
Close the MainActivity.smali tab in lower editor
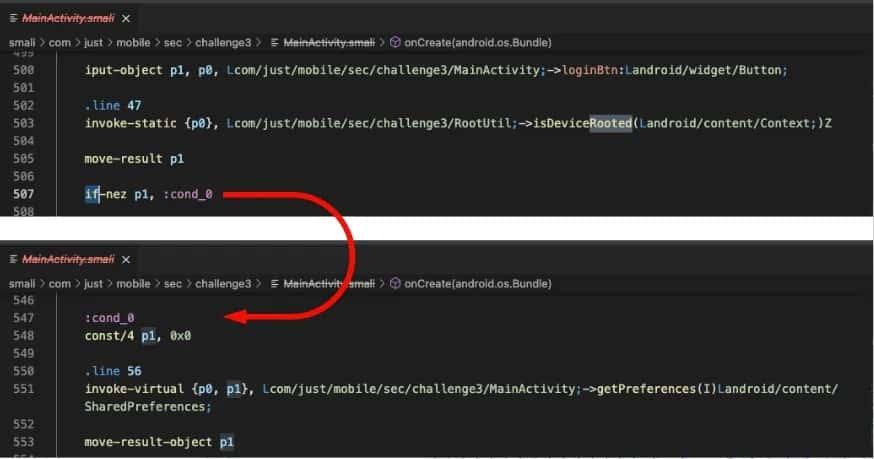click(125, 260)
